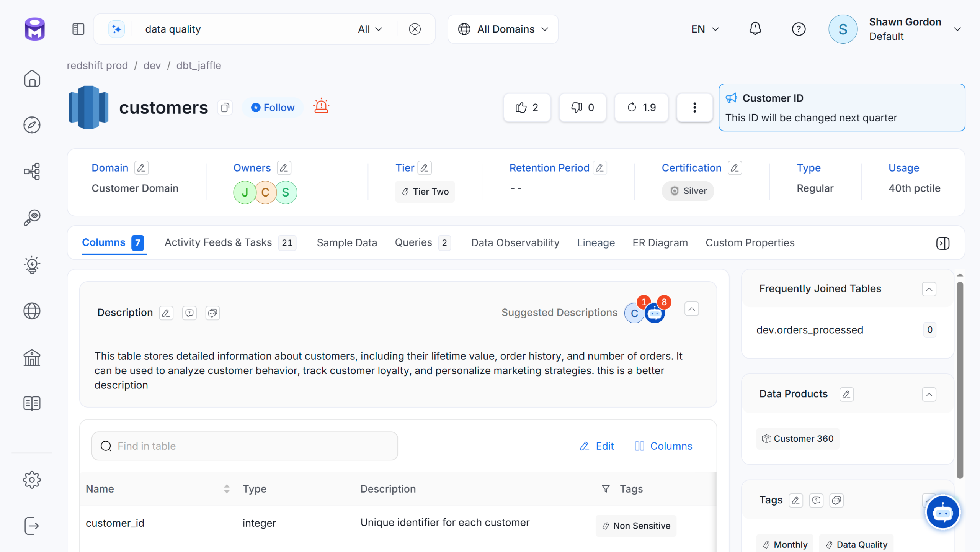Open the chatbot assistant floating button
This screenshot has height=552, width=980.
click(942, 512)
